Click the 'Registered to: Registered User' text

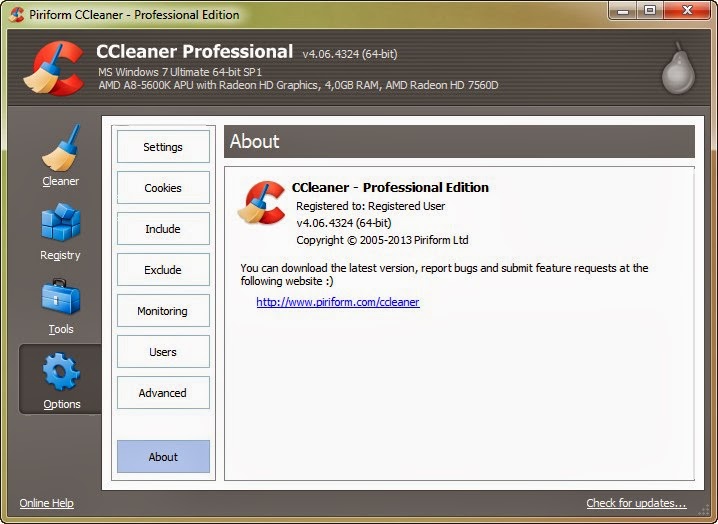[370, 206]
